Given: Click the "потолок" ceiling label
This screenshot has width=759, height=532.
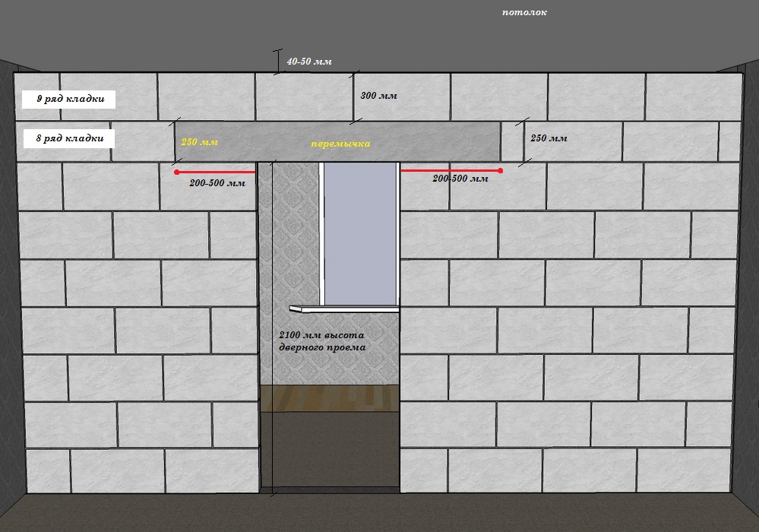Looking at the screenshot, I should (x=524, y=12).
